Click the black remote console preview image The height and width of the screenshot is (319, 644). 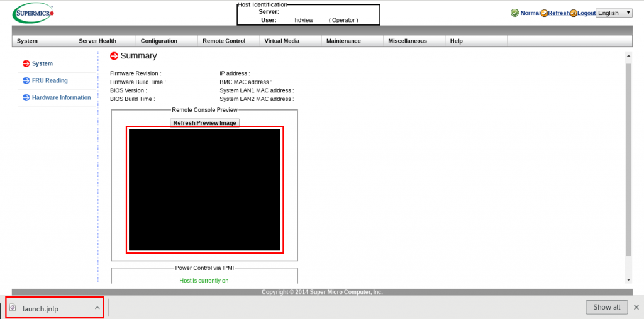(204, 190)
